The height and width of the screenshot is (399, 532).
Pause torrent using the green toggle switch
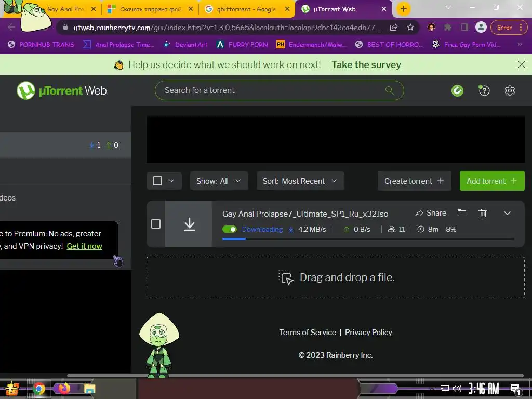click(229, 229)
